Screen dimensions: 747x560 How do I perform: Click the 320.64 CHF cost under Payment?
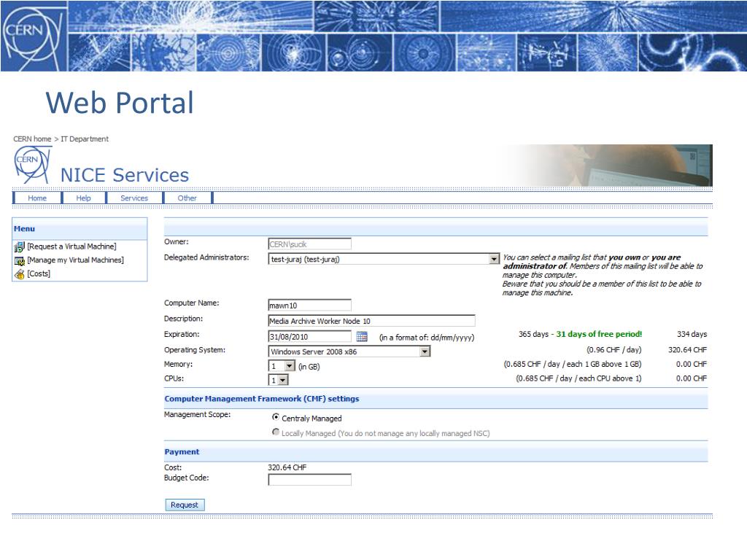pos(287,467)
